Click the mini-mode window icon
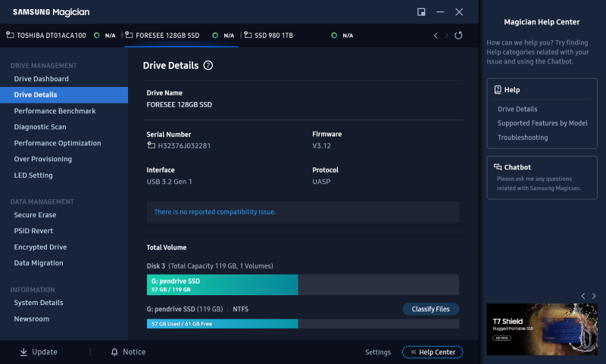Screen dimensions: 606x364 [x=421, y=12]
